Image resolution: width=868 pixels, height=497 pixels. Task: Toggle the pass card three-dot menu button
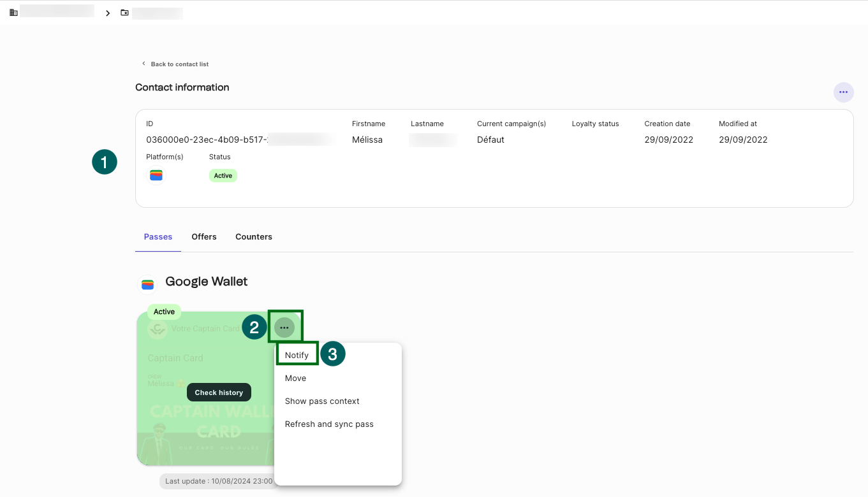(284, 328)
